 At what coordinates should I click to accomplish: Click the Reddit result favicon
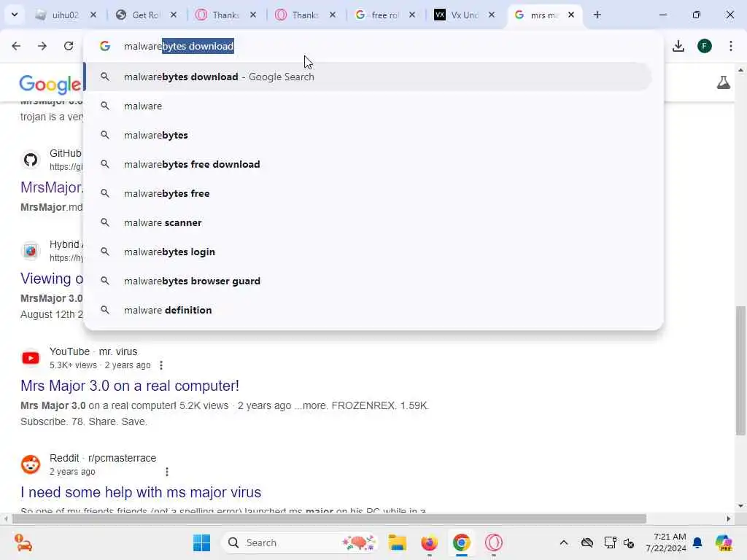31,464
